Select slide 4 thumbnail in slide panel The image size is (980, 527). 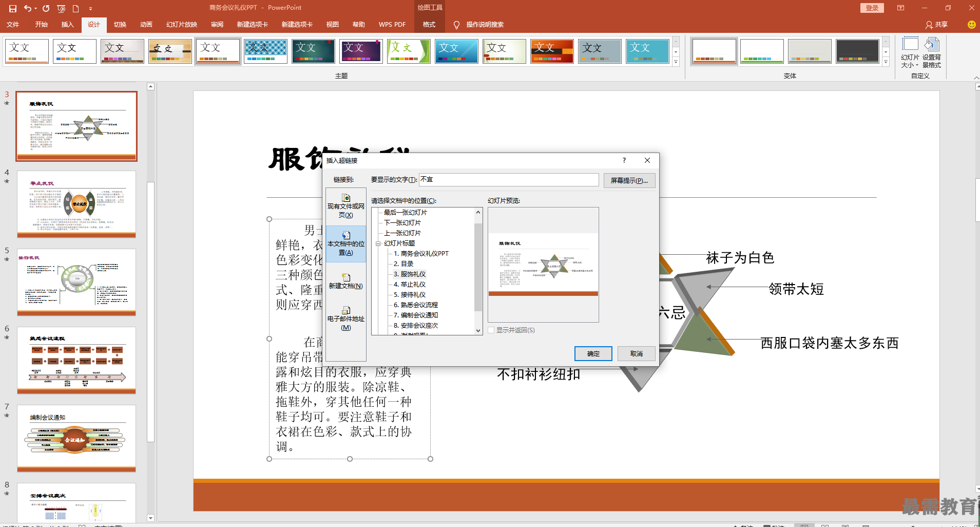point(76,204)
